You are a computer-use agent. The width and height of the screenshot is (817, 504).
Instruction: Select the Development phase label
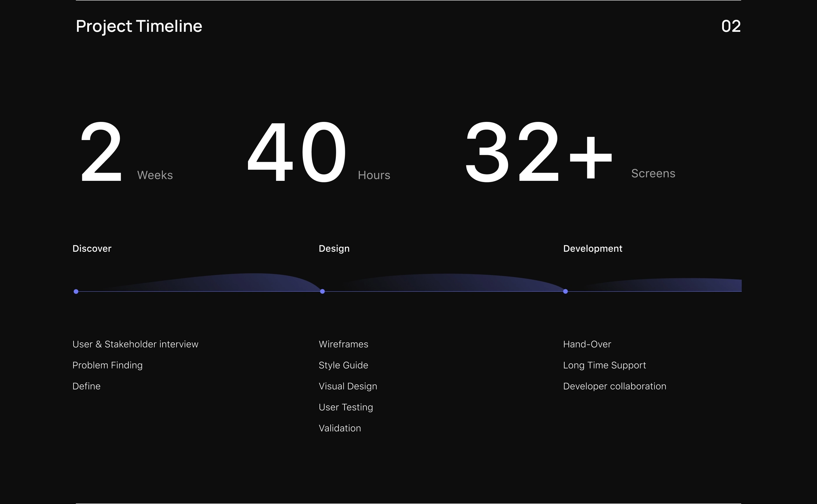592,248
